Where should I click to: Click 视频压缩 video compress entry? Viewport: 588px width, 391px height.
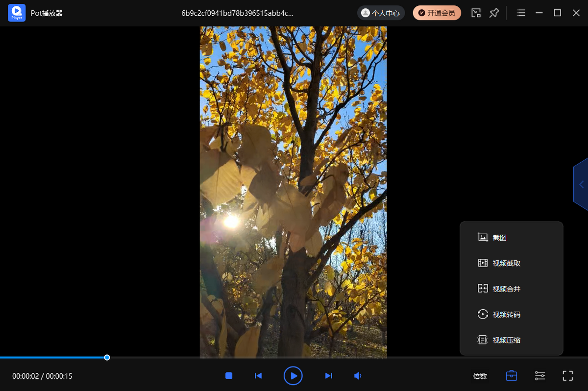[506, 340]
